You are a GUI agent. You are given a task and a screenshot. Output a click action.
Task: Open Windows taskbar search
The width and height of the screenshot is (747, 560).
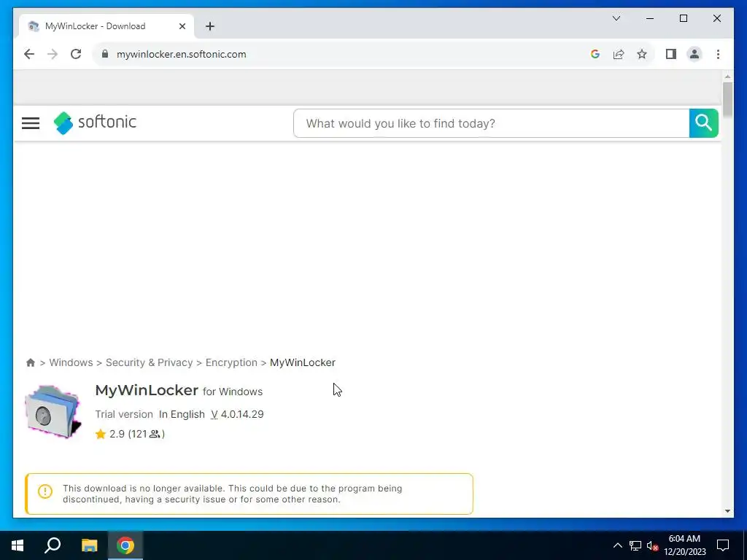53,545
